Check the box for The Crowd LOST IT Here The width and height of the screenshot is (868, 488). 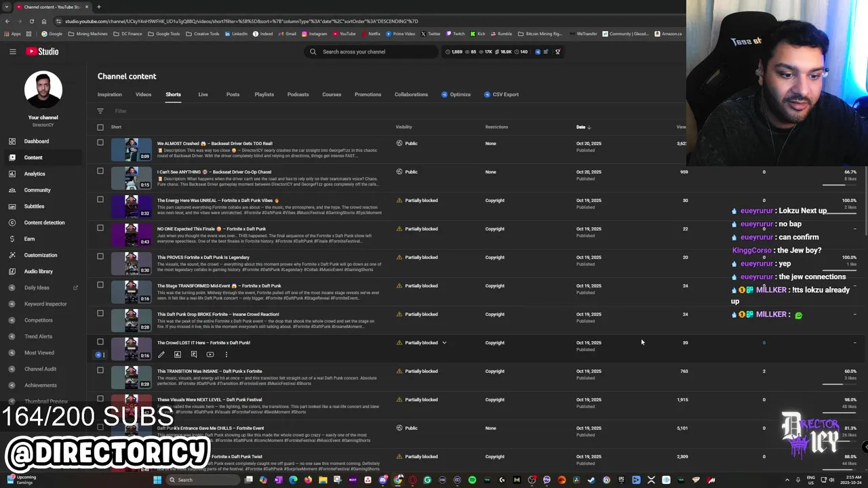click(x=100, y=342)
